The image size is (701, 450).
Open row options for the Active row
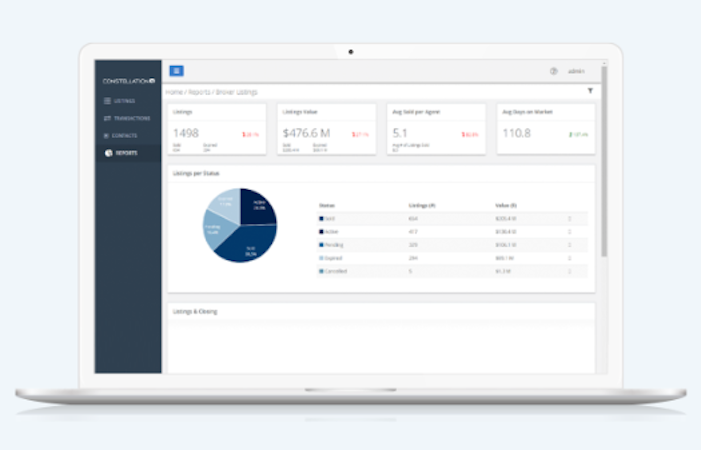[570, 231]
